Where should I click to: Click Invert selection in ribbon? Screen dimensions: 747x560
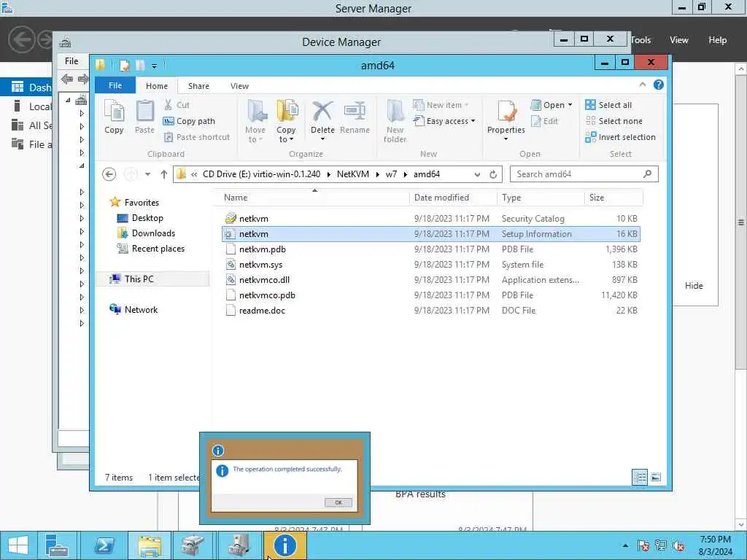point(620,137)
